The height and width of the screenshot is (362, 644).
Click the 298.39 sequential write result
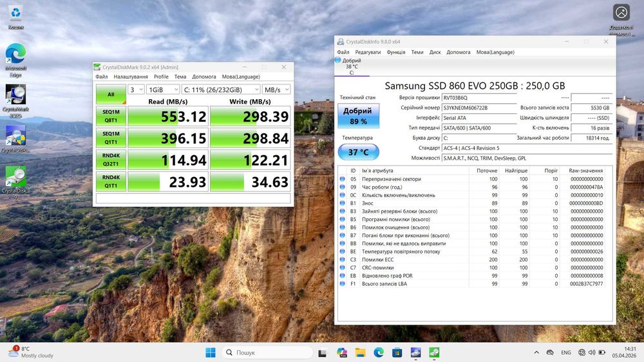250,117
